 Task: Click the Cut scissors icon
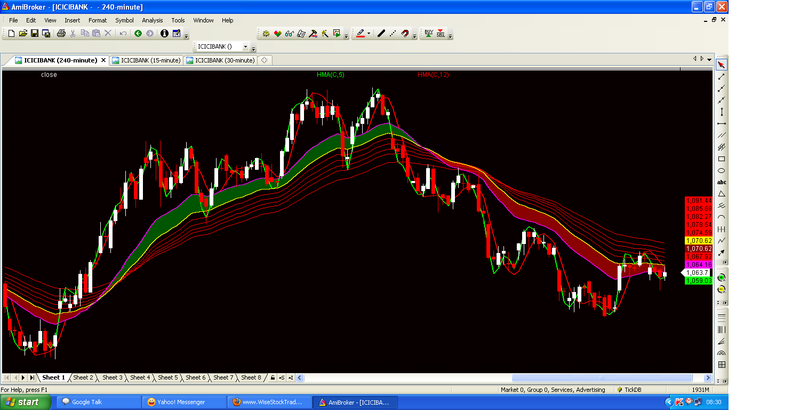click(x=72, y=33)
